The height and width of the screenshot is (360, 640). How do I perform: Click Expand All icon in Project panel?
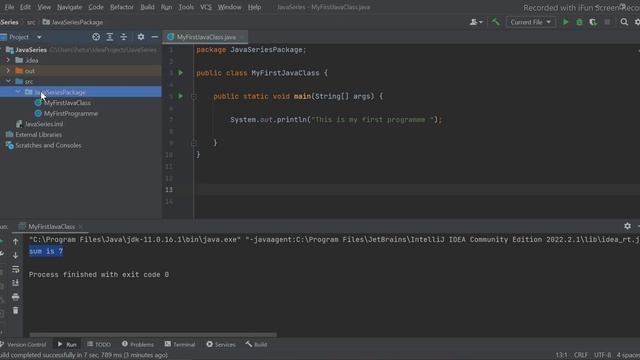(x=110, y=37)
